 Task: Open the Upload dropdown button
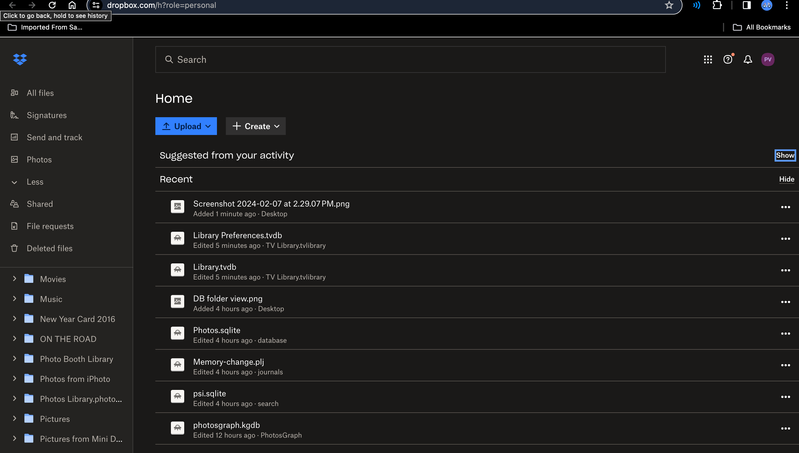[x=186, y=126]
